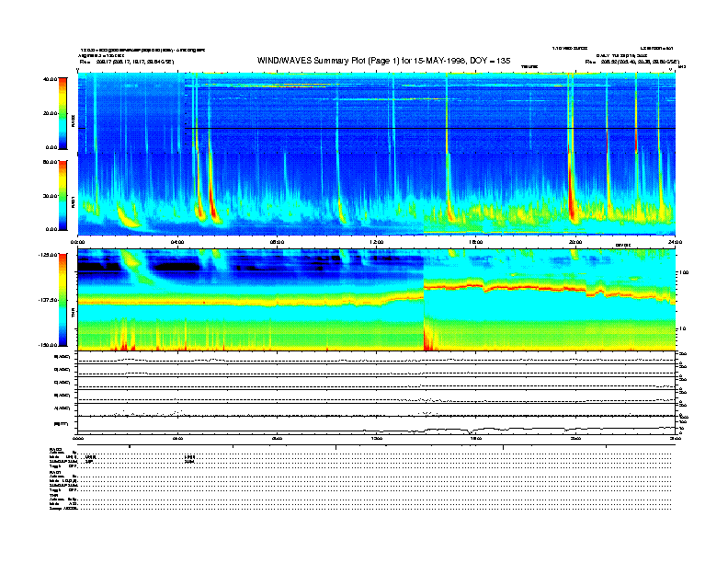Click the -150.00 label on TNR color bar
Viewport: 728px width, 563px height.
(48, 345)
